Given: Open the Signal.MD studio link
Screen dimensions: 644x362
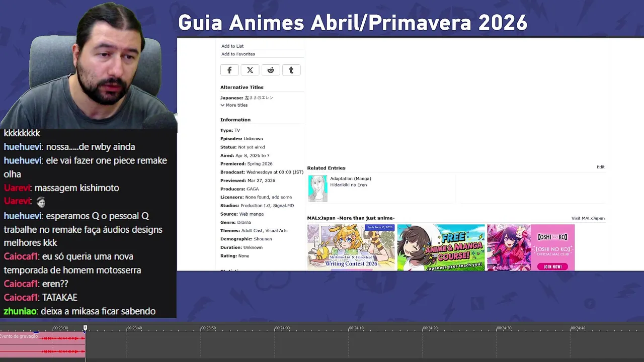Looking at the screenshot, I should 283,206.
